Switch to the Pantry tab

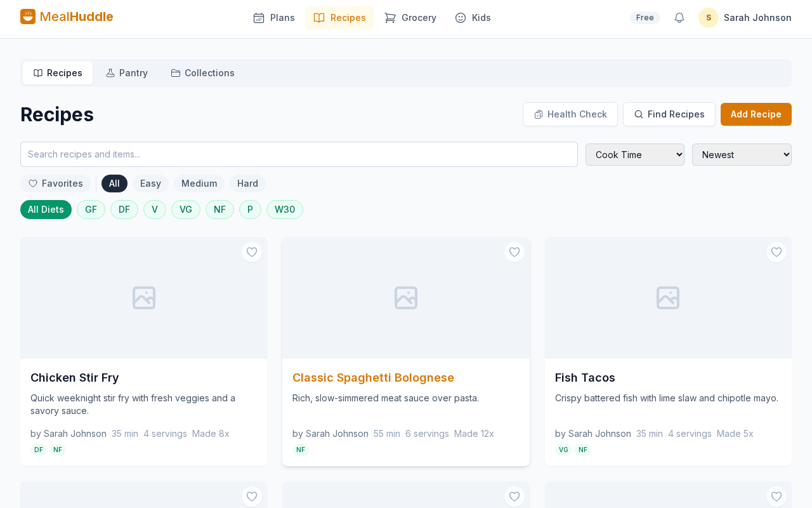tap(126, 72)
